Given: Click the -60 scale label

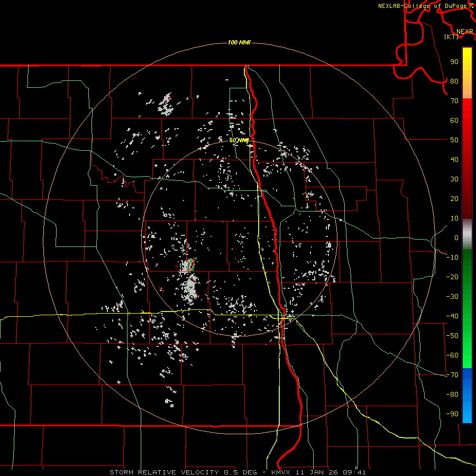Looking at the screenshot, I should click(x=452, y=355).
